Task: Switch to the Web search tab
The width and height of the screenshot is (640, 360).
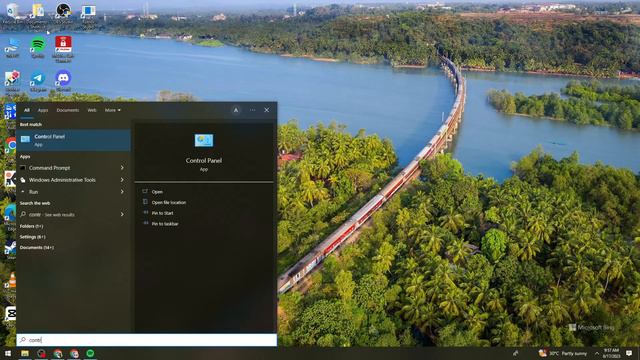Action: click(x=92, y=110)
